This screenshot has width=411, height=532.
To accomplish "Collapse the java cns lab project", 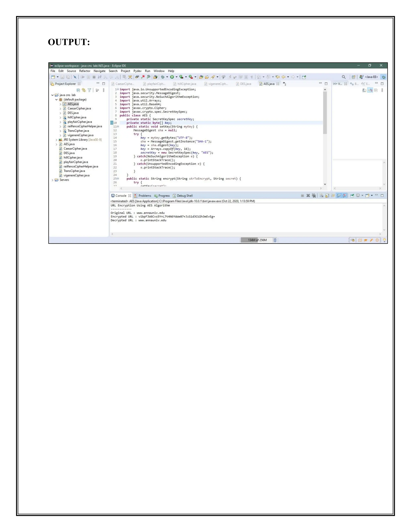I will 52,95.
